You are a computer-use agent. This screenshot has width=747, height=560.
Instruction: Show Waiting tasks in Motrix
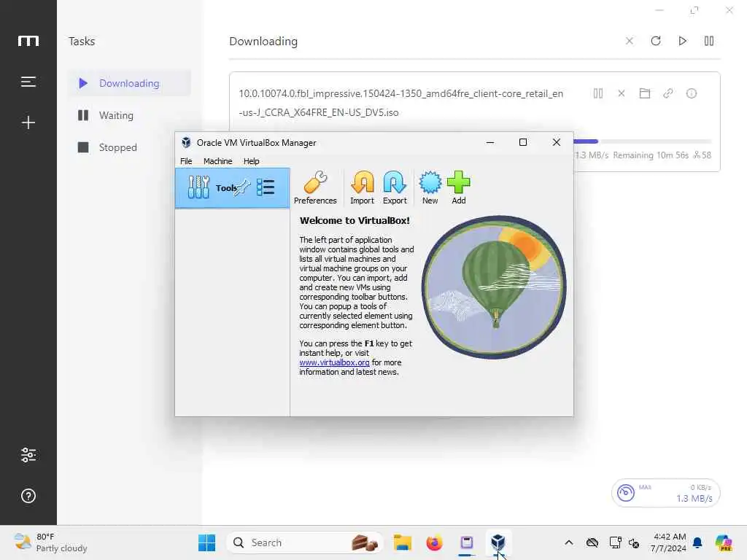click(x=129, y=115)
